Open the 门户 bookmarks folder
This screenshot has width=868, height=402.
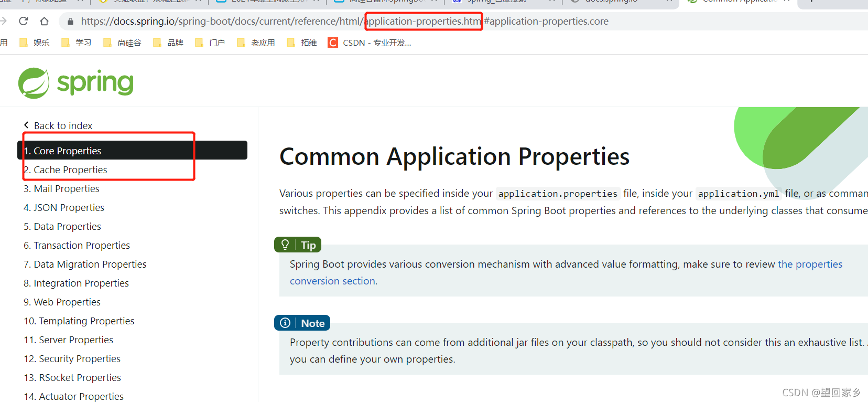coord(210,43)
